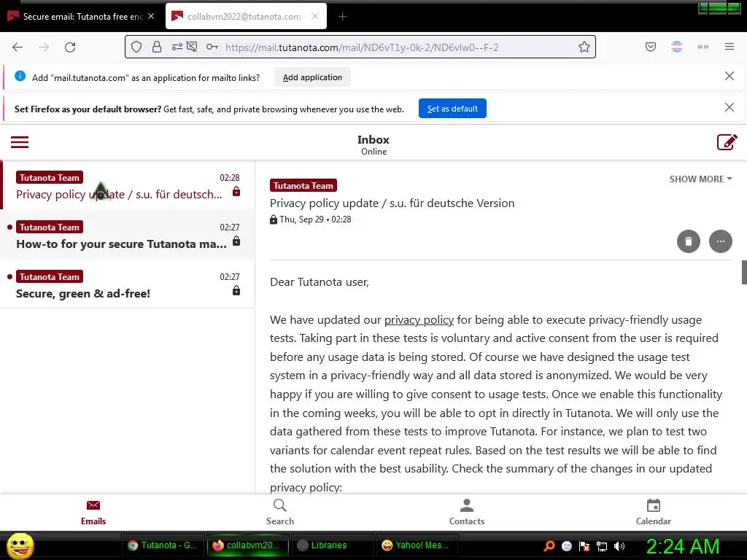747x560 pixels.
Task: Click Set as default browser button
Action: 452,109
